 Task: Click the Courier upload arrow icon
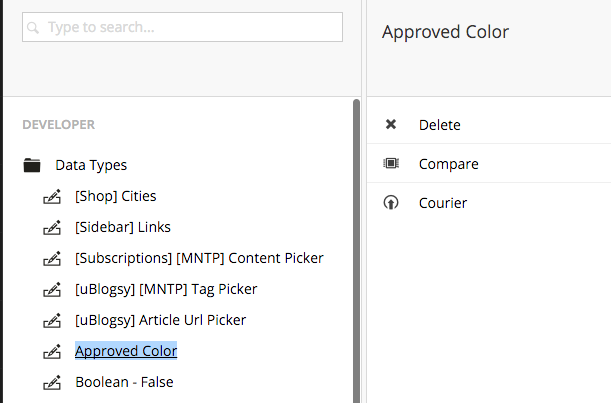coord(391,202)
